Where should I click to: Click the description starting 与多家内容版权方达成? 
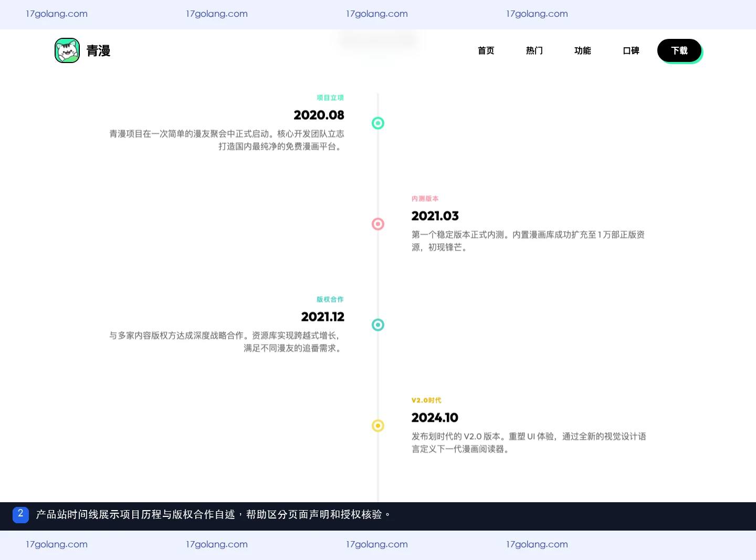pyautogui.click(x=227, y=342)
